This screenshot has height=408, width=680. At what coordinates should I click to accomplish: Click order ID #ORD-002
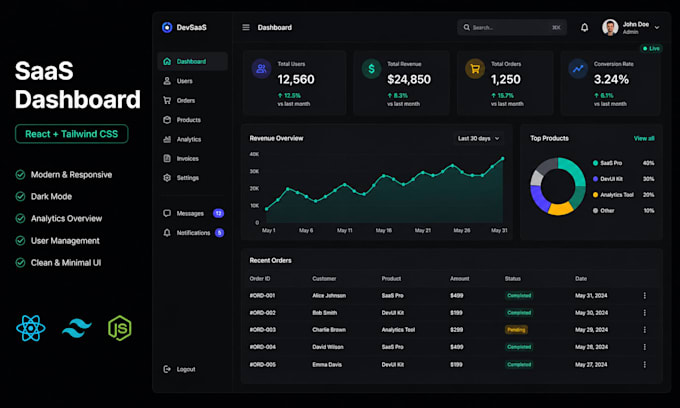(262, 313)
